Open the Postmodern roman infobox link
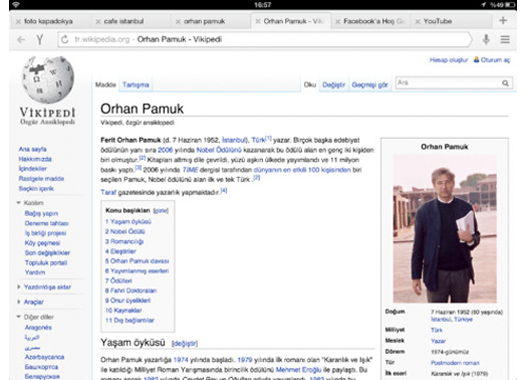Viewport: 525px width, 380px height. pyautogui.click(x=455, y=363)
